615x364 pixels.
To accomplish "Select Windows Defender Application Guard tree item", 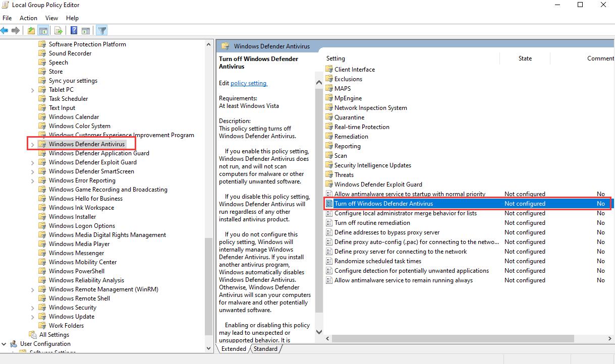I will 99,153.
